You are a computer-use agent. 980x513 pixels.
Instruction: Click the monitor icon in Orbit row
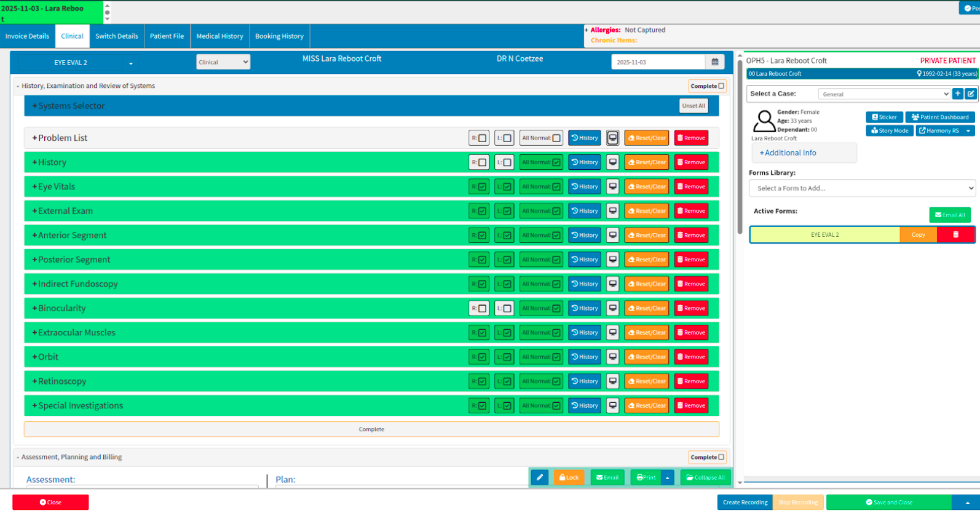[x=612, y=357]
